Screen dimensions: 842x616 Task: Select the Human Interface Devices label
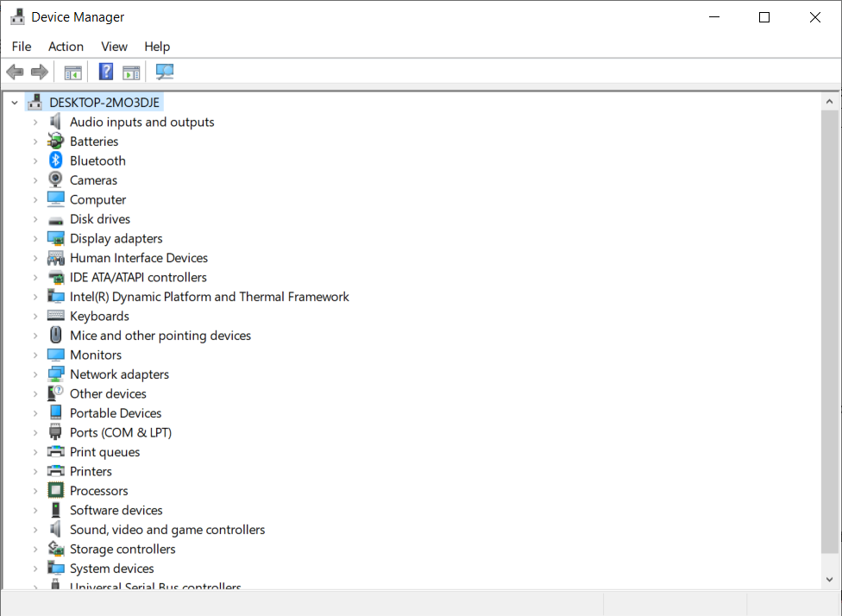139,258
